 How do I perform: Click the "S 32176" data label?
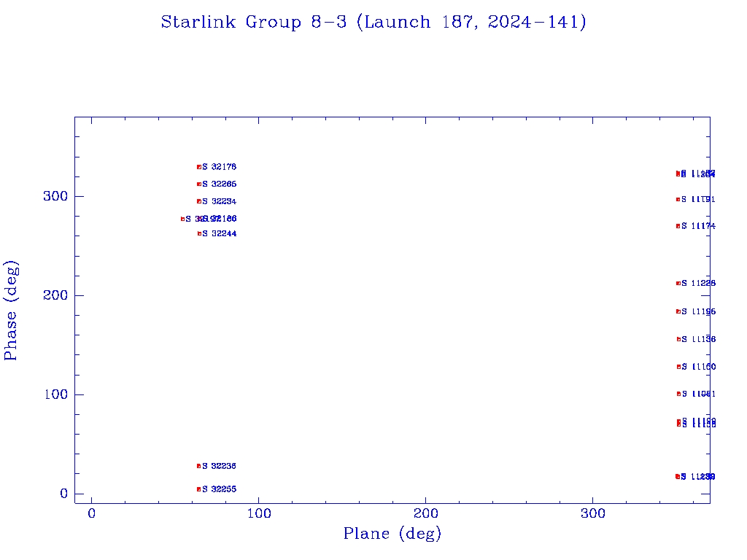(219, 167)
